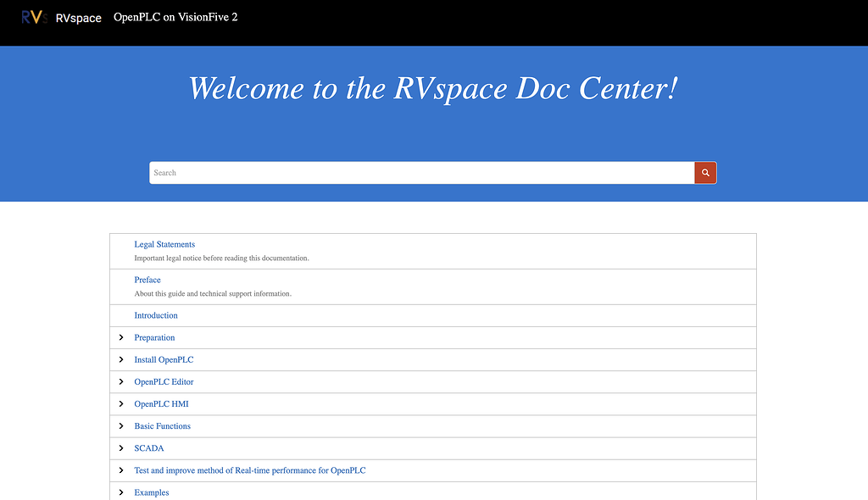The image size is (868, 500).
Task: Expand the Basic Functions chevron
Action: click(x=121, y=425)
